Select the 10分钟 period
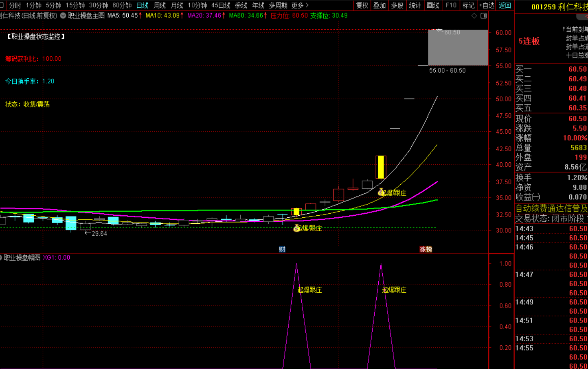 pos(197,5)
